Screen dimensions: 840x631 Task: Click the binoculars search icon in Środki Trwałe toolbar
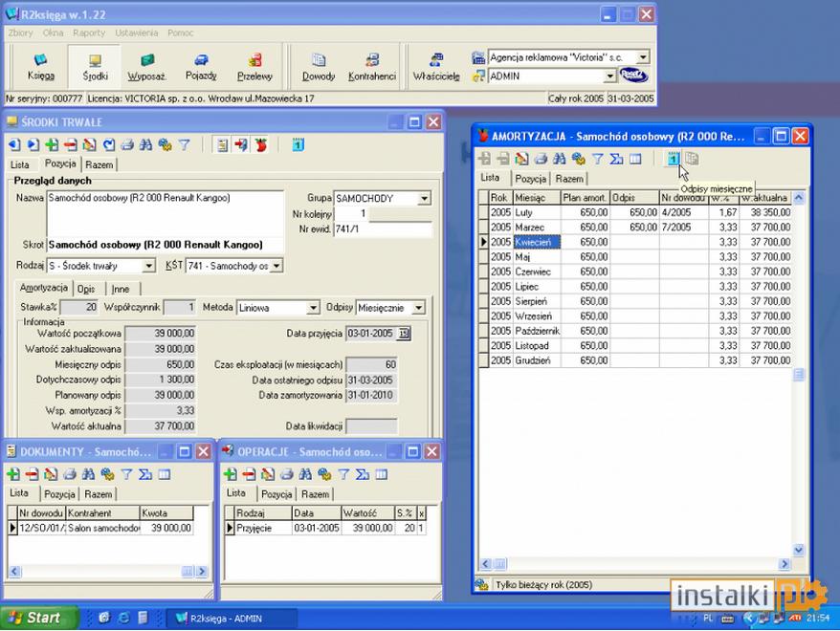click(x=145, y=144)
